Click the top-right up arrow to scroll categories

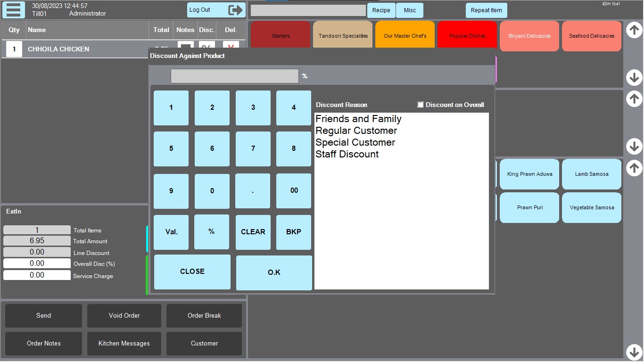pos(634,30)
